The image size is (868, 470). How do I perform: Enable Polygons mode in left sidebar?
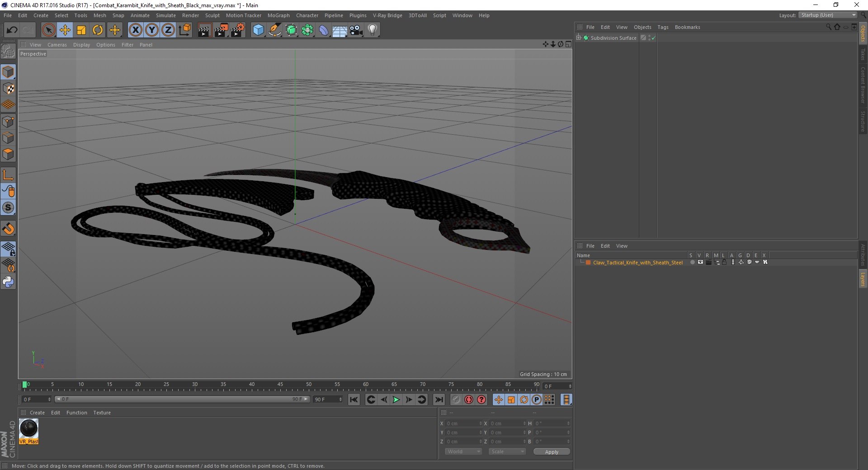9,154
